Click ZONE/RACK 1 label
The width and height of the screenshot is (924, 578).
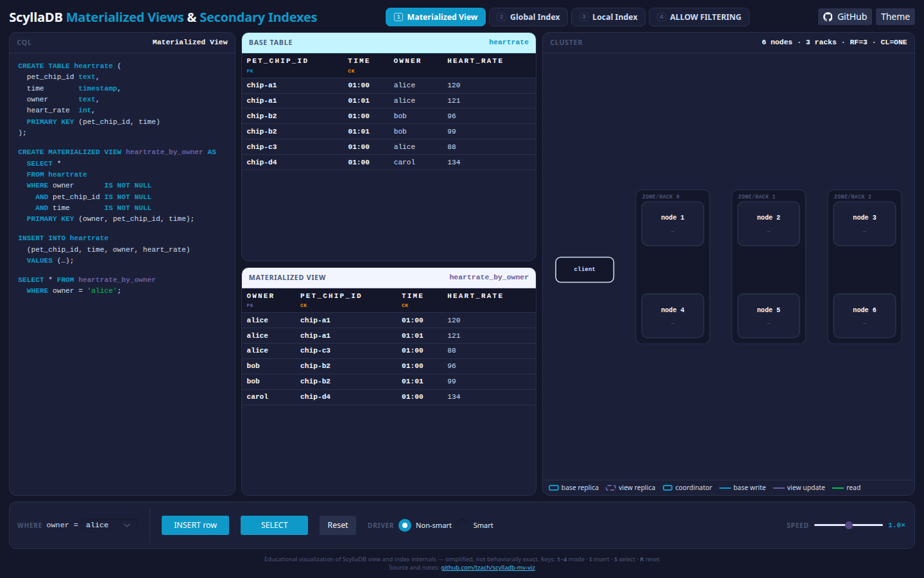[x=757, y=197]
